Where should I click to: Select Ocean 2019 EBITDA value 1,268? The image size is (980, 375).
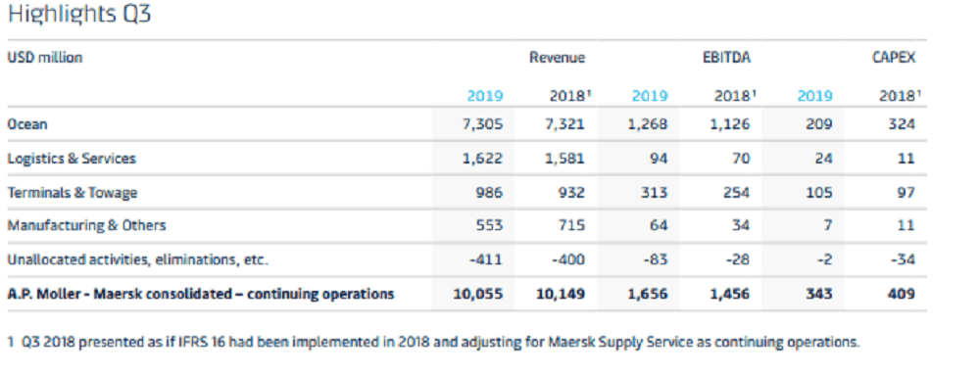[x=648, y=124]
